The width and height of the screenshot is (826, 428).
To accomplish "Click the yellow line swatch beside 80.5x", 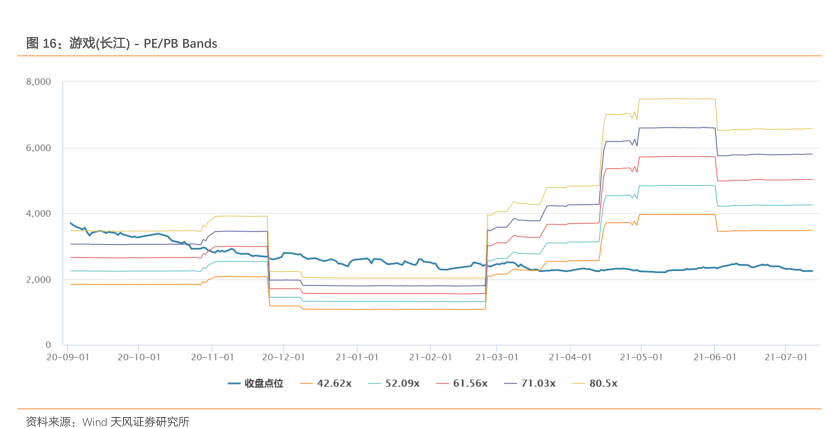I will click(x=578, y=383).
